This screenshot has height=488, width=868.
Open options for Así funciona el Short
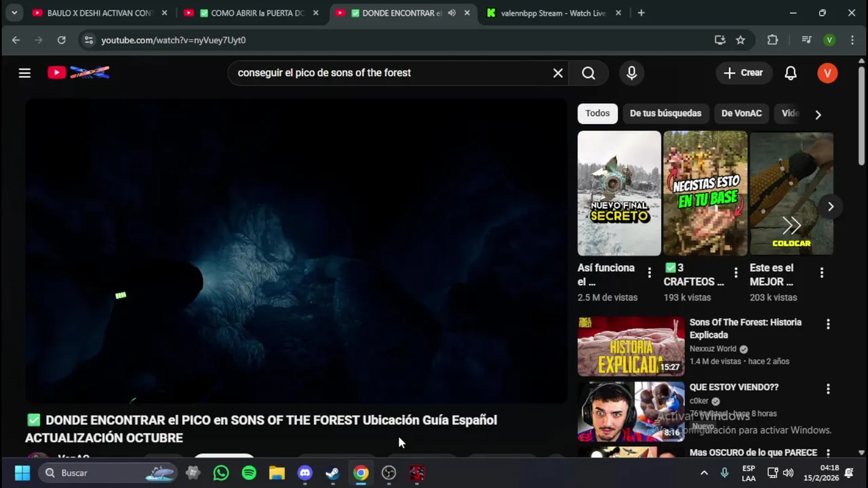[650, 272]
